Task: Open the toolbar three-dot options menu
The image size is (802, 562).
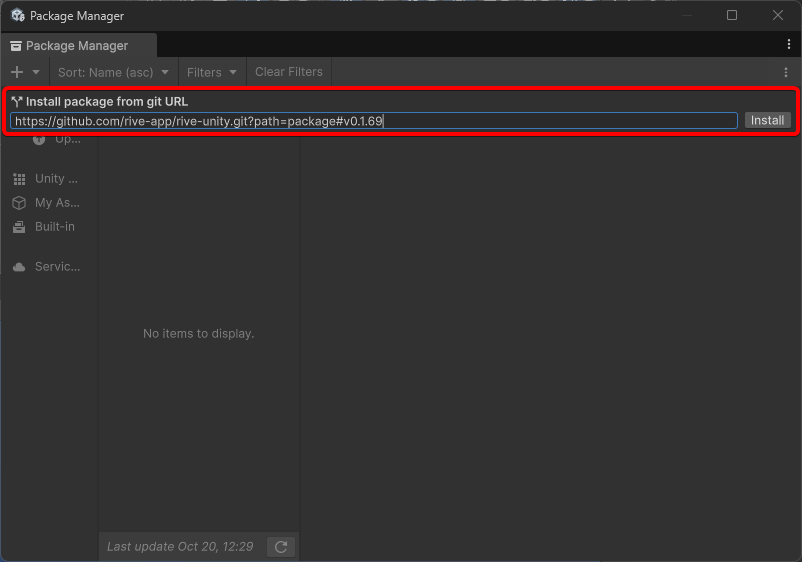Action: tap(786, 72)
